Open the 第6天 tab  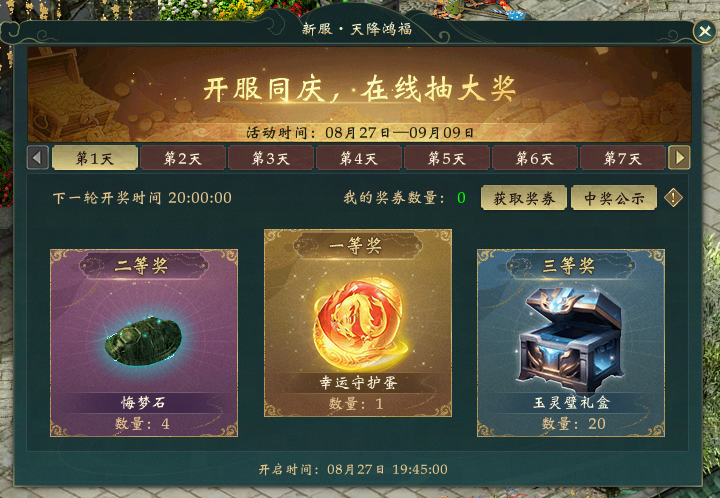point(534,158)
